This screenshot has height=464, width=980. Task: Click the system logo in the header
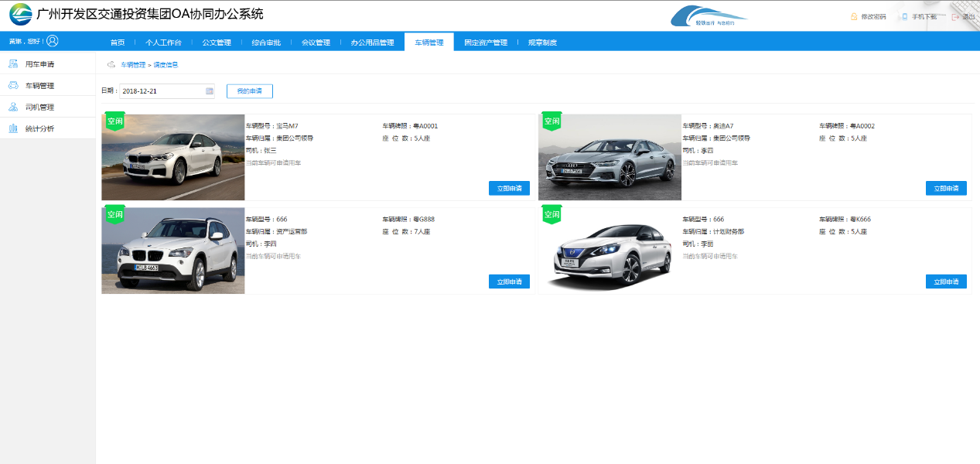(x=21, y=15)
